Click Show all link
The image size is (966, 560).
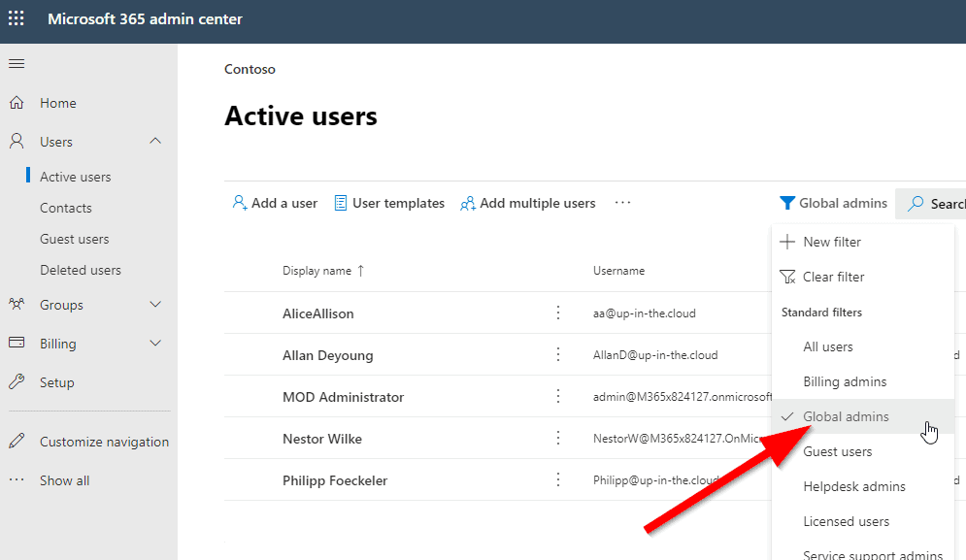(65, 480)
